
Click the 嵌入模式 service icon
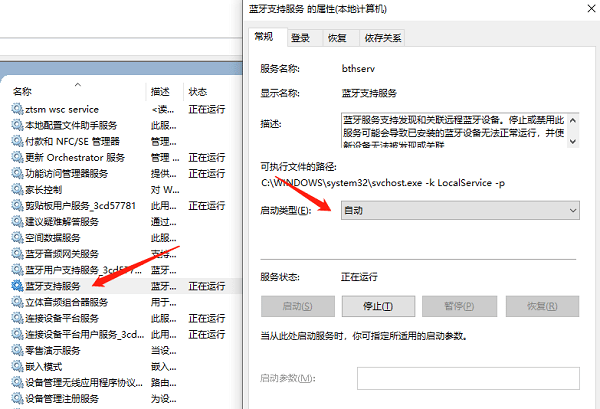[x=16, y=366]
